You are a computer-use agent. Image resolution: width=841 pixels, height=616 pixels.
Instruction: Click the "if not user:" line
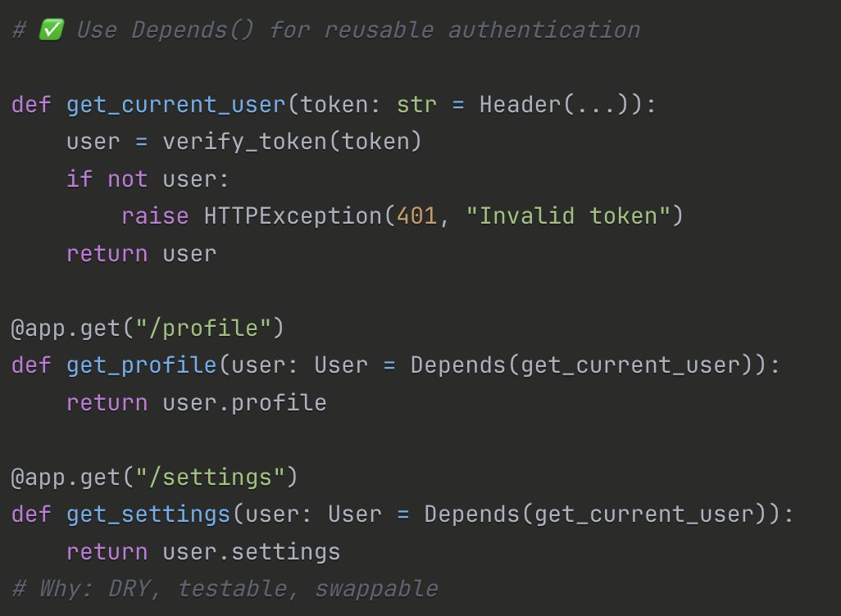tap(148, 179)
